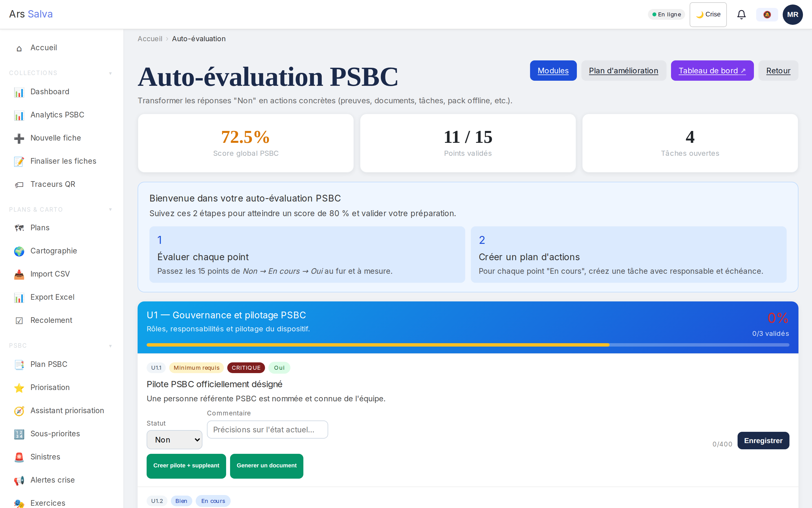Click the document icon for Plan PSBC
The height and width of the screenshot is (508, 812).
click(19, 365)
